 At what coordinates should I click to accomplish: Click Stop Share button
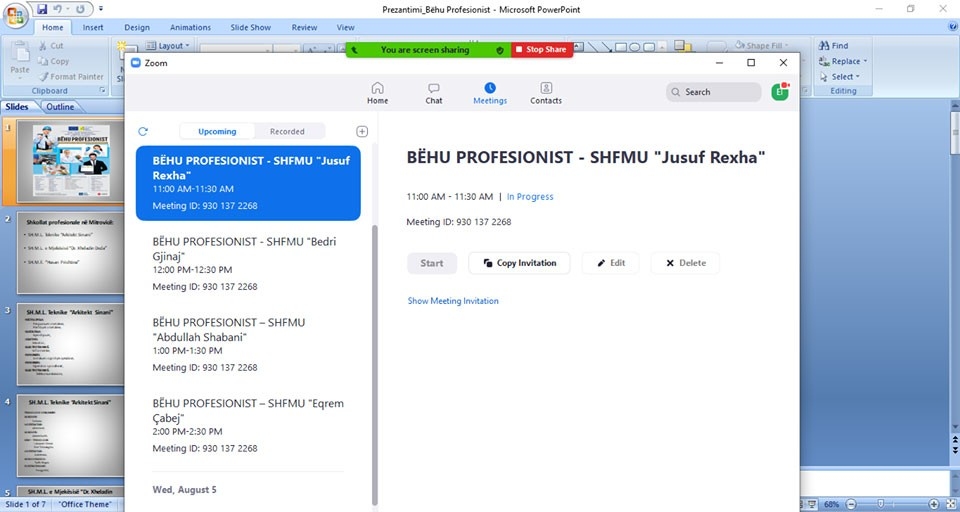[542, 50]
